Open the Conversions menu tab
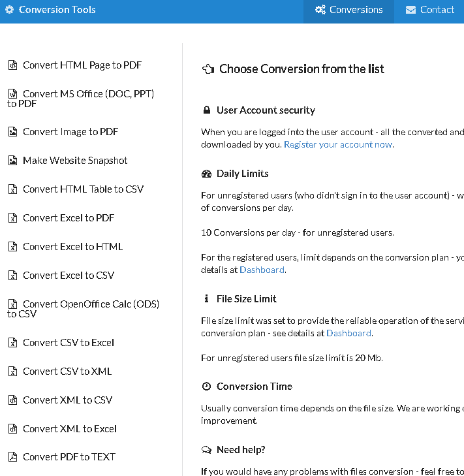 click(348, 10)
